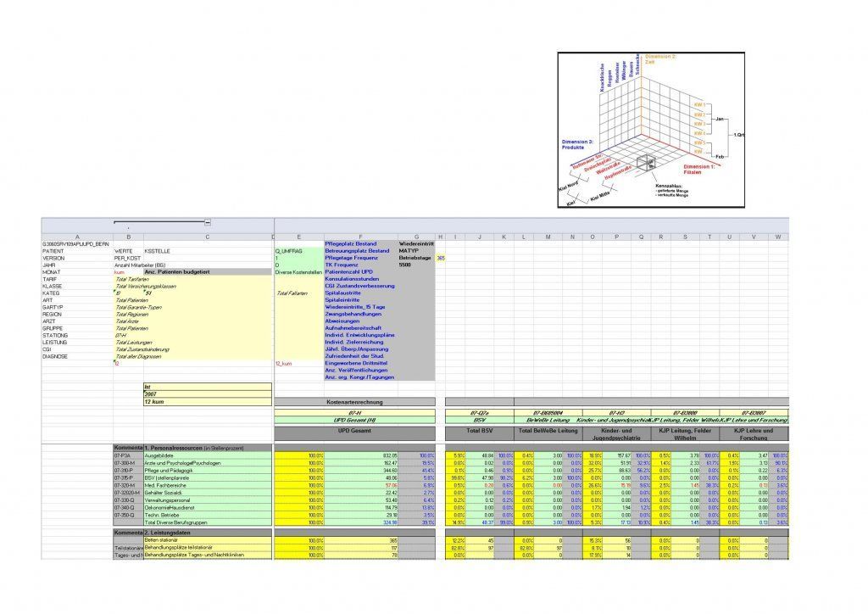Select the "Anz. Patienten budgetiert" cell
The height and width of the screenshot is (614, 868).
coord(178,270)
